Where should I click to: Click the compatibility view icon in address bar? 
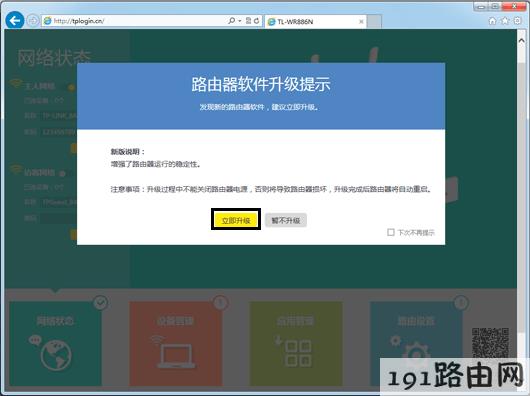click(248, 21)
